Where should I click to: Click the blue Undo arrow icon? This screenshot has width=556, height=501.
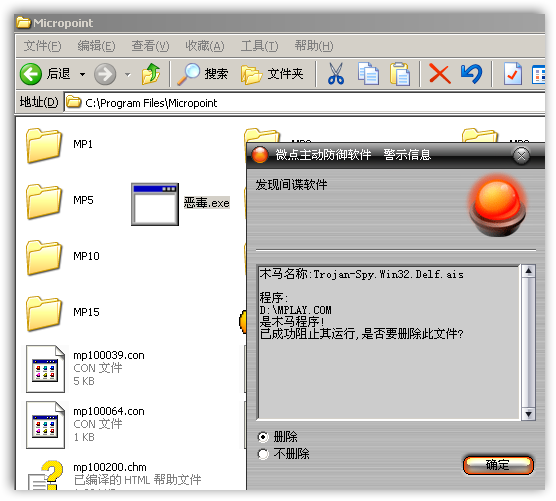pyautogui.click(x=472, y=74)
